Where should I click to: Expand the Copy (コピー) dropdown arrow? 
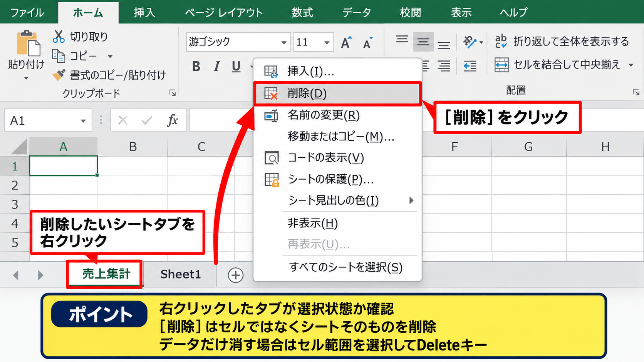[110, 57]
